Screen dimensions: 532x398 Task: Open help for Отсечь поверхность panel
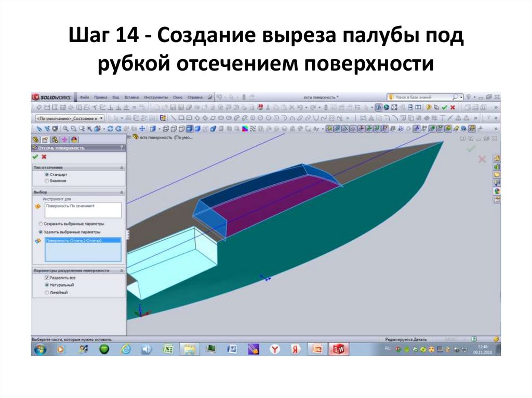tap(122, 148)
